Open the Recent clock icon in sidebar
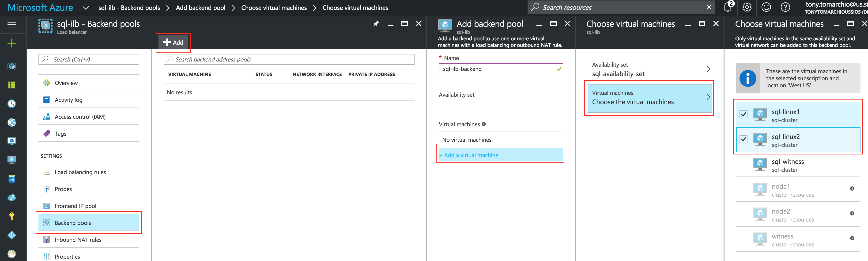The width and height of the screenshot is (868, 261). pyautogui.click(x=12, y=104)
